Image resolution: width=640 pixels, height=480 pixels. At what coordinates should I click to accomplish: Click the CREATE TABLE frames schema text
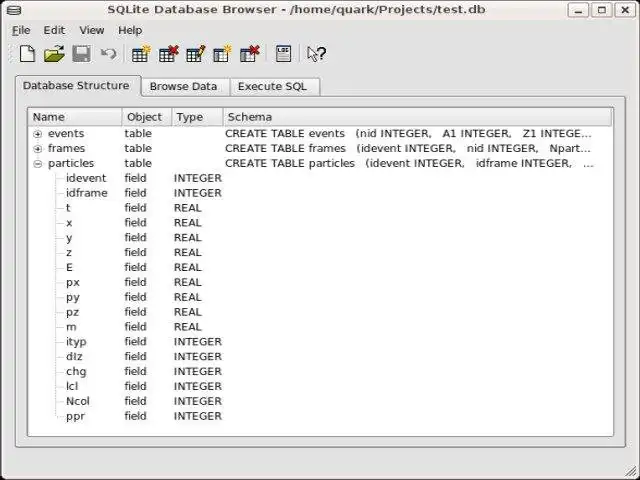pyautogui.click(x=408, y=149)
